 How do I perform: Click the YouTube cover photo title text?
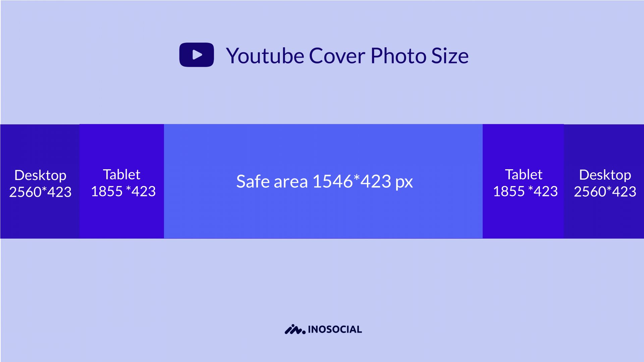point(345,54)
